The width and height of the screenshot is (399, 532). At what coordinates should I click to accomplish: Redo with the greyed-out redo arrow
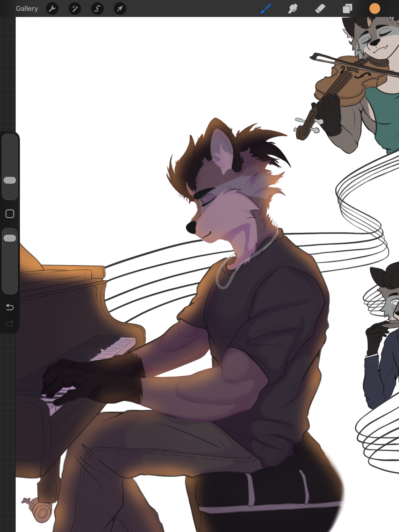point(10,323)
